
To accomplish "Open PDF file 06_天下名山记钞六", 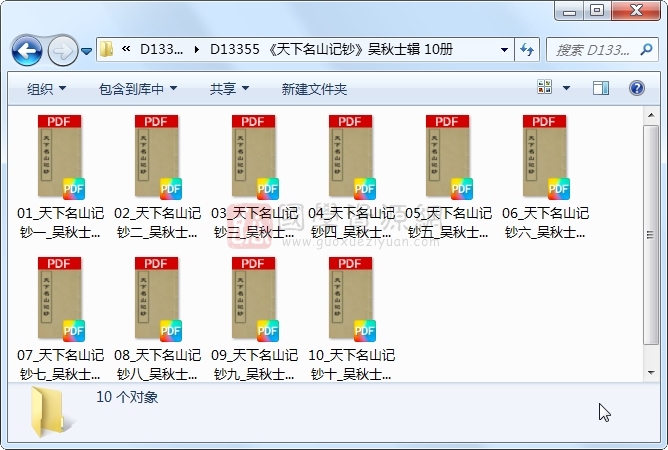I will point(546,157).
